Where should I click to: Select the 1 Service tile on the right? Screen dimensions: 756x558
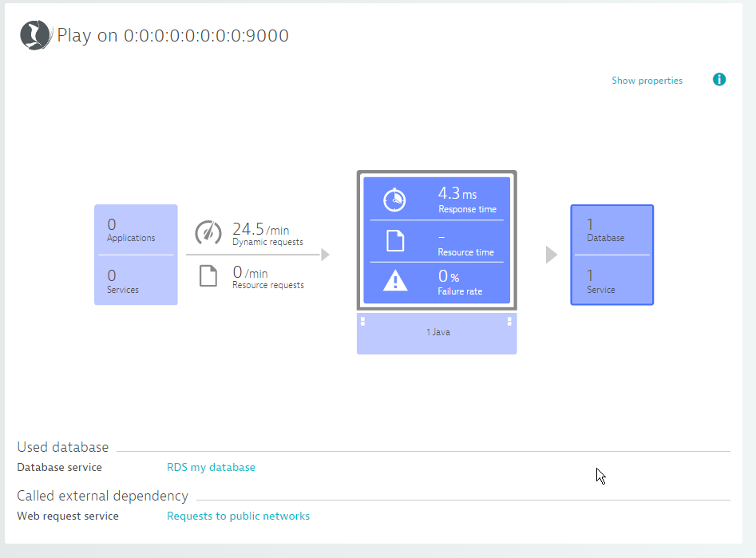pos(612,280)
